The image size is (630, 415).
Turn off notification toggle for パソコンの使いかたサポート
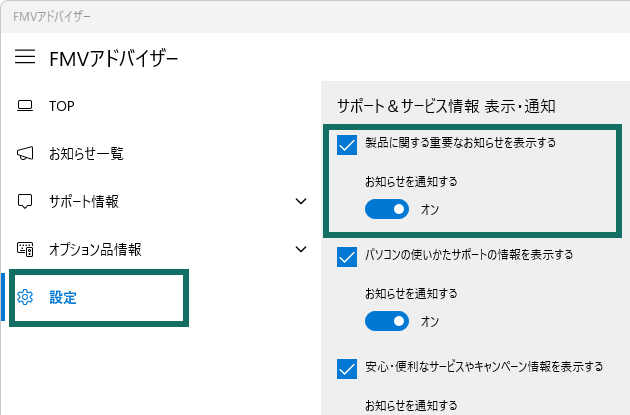[x=387, y=321]
